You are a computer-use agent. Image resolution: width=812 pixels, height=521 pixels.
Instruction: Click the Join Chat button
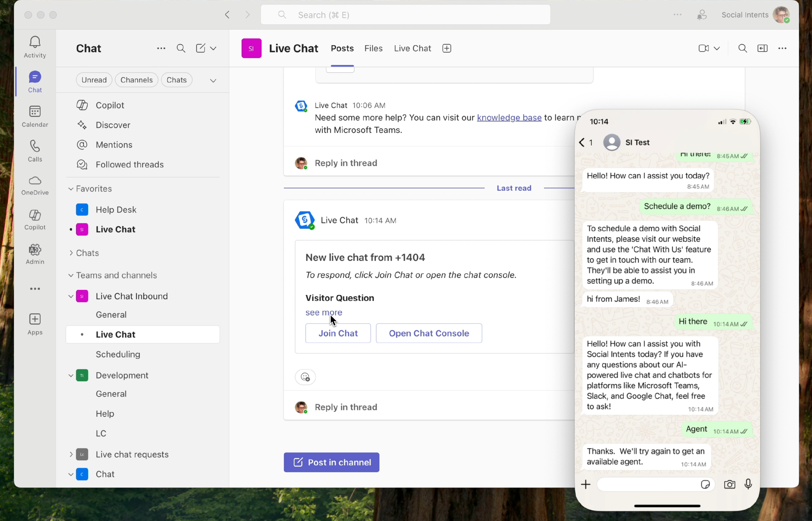pyautogui.click(x=338, y=333)
